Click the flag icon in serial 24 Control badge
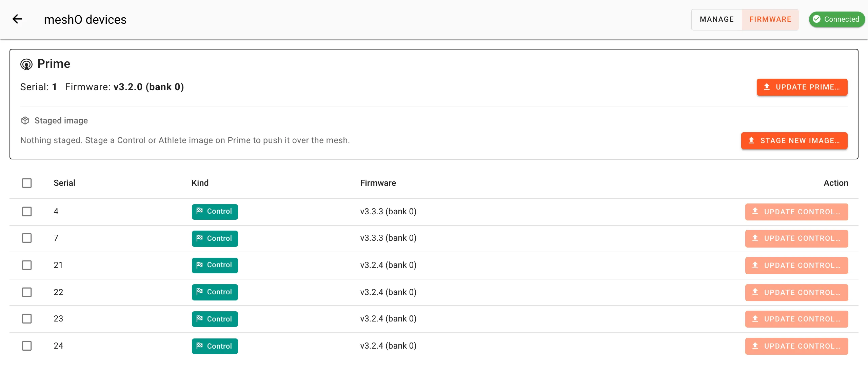The height and width of the screenshot is (371, 868). point(200,346)
